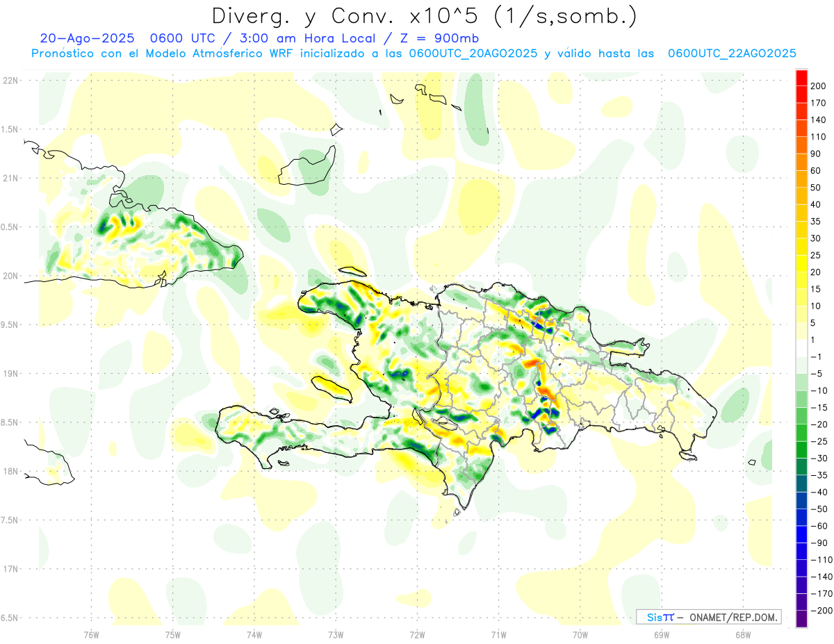Image resolution: width=834 pixels, height=644 pixels.
Task: Click the longitude label "68W"
Action: click(743, 634)
